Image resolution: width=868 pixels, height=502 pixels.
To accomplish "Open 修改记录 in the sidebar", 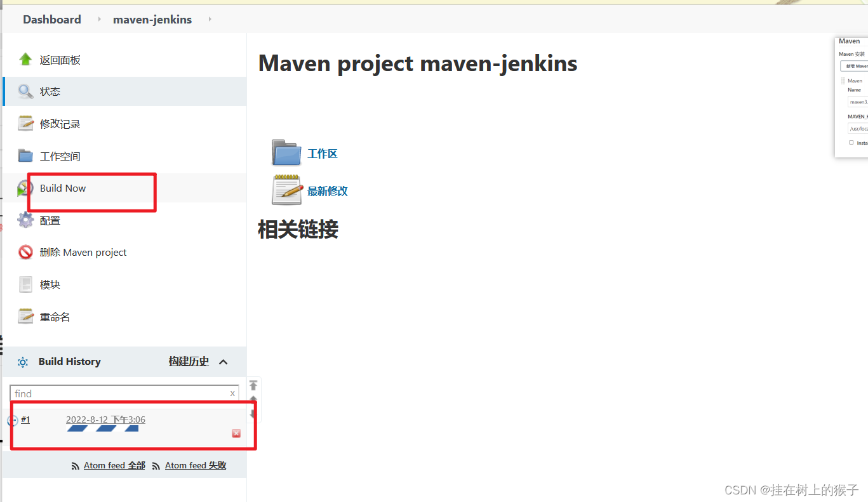I will [60, 124].
